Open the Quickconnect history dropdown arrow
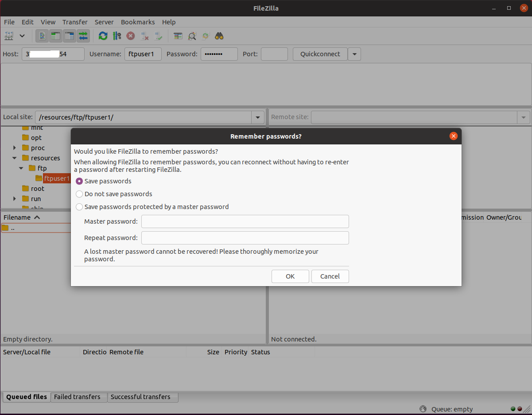Viewport: 532px width, 415px height. 354,54
